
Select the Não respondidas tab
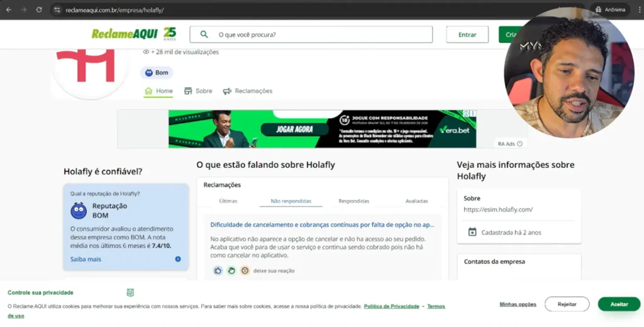coord(291,201)
